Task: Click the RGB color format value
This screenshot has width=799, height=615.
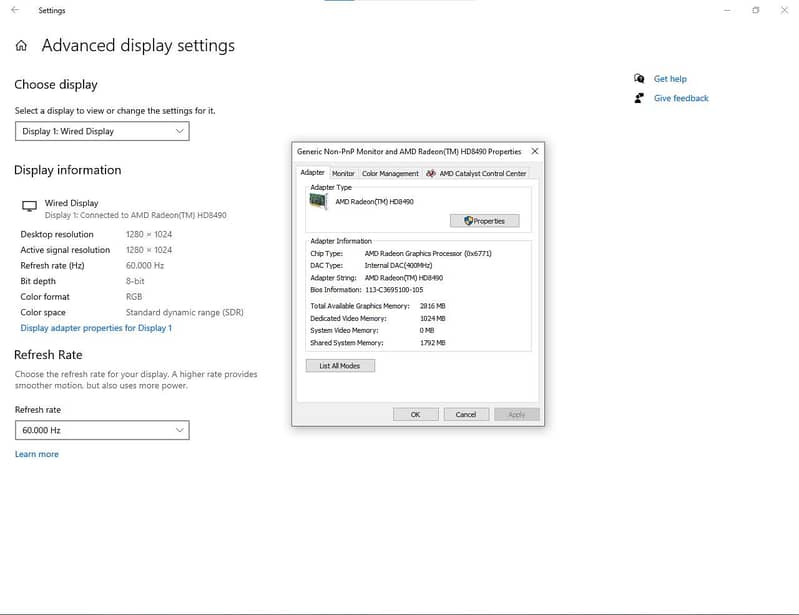Action: click(134, 297)
